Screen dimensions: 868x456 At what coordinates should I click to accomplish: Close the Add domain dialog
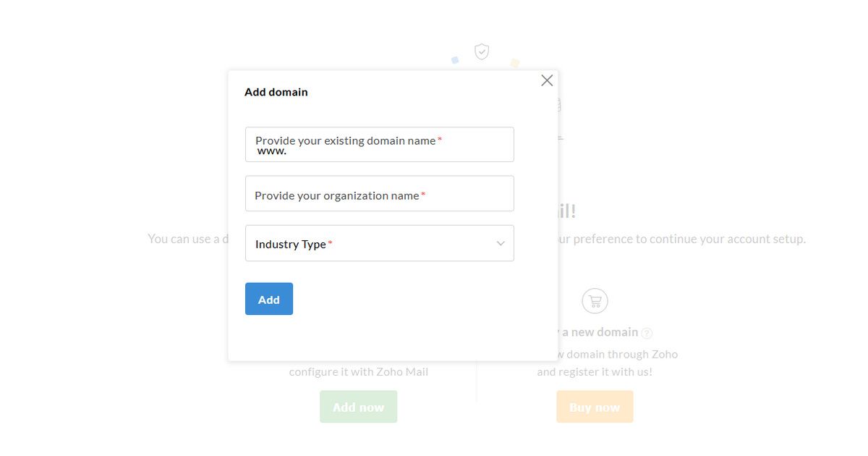pos(547,80)
